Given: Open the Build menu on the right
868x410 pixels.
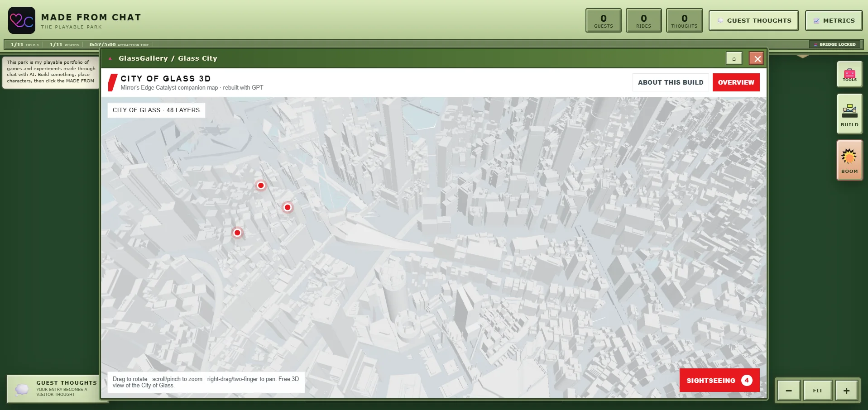Looking at the screenshot, I should pos(849,114).
